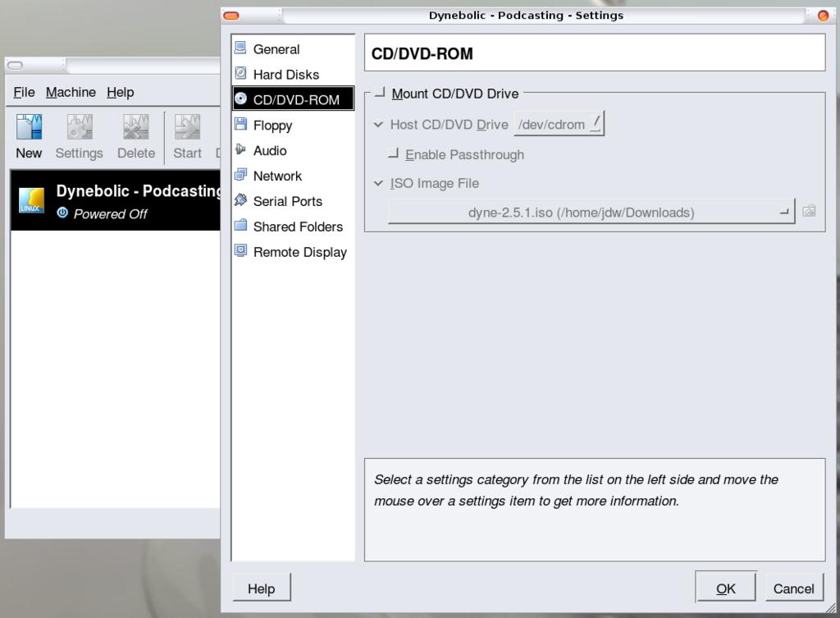The height and width of the screenshot is (618, 840).
Task: Toggle the Enable Passthrough checkbox
Action: pos(394,154)
